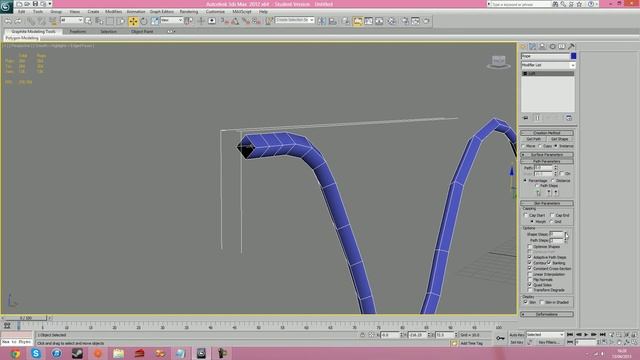Open the 3ds Max application menu logo
Screen dimensions: 640x360
[x=6, y=7]
